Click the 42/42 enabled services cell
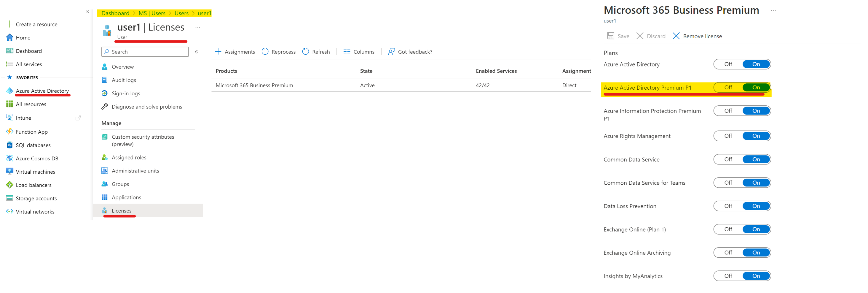Viewport: 868px width, 293px height. [483, 85]
